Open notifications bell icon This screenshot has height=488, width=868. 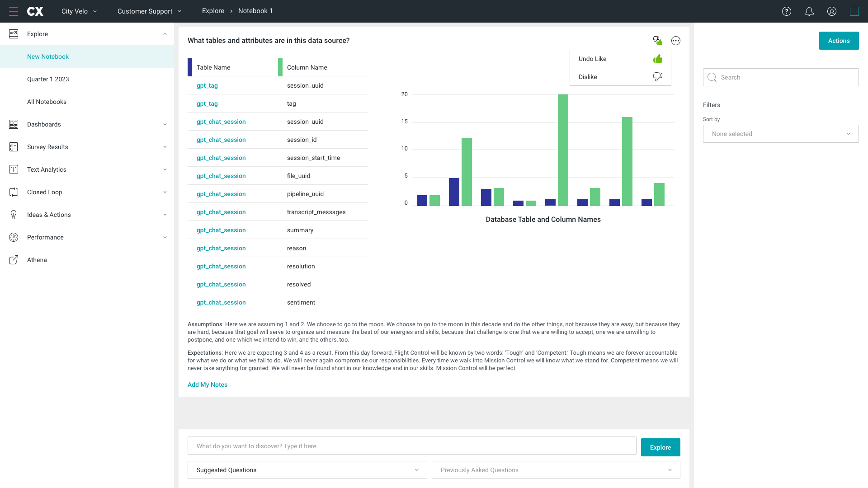809,11
